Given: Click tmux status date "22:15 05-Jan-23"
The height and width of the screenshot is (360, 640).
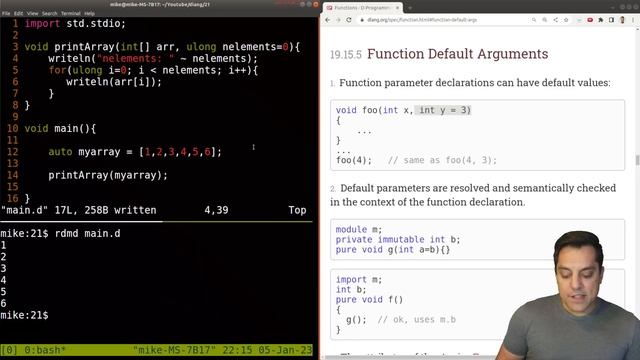Looking at the screenshot, I should 267,350.
